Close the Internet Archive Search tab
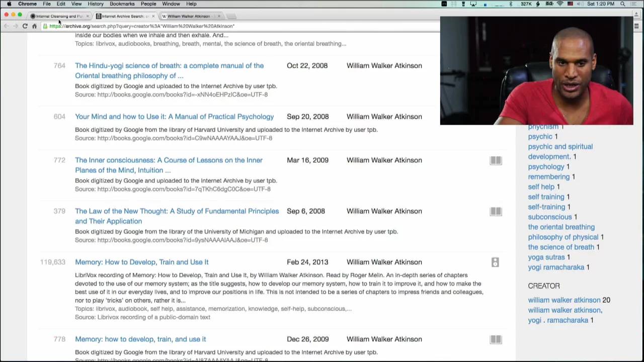644x362 pixels. point(153,16)
